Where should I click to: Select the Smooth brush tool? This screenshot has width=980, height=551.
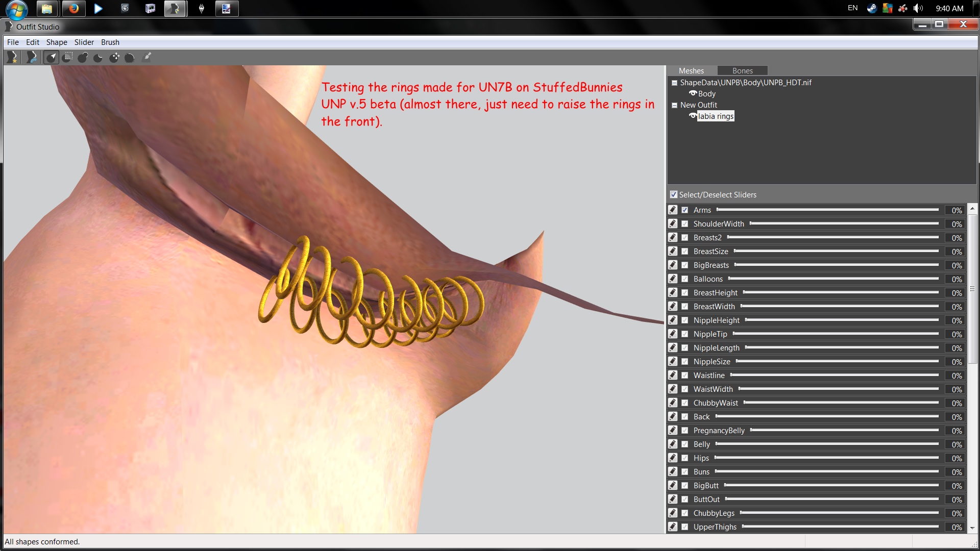(x=130, y=58)
